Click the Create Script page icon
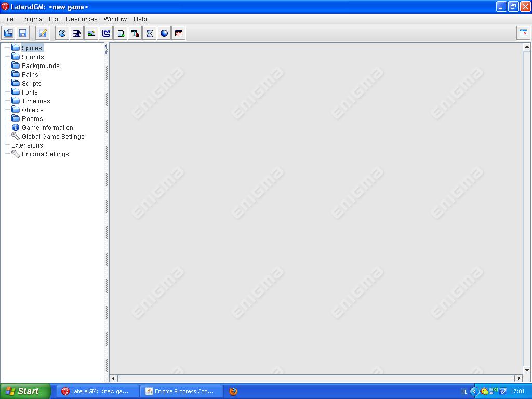The width and height of the screenshot is (532, 399). tap(121, 33)
